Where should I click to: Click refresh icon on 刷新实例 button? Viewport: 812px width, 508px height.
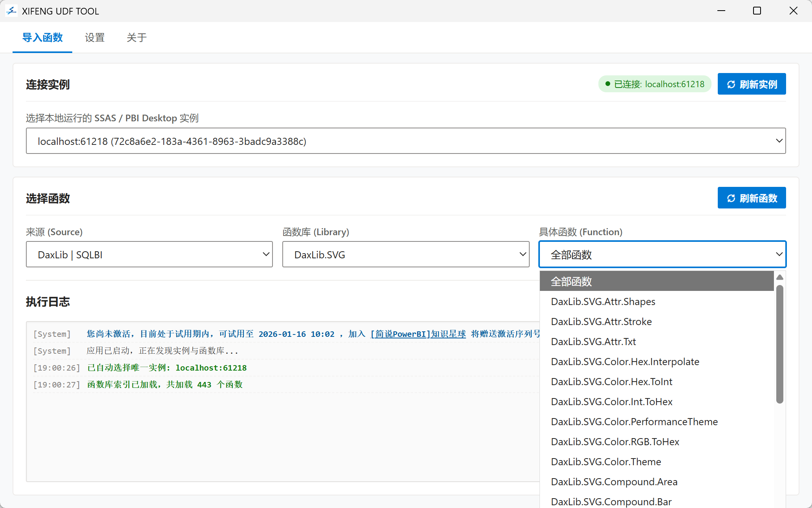[731, 84]
